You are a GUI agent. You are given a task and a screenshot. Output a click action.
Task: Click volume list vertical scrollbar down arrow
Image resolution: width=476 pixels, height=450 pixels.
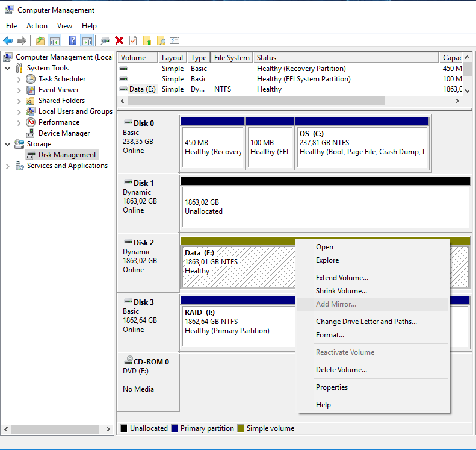point(468,90)
